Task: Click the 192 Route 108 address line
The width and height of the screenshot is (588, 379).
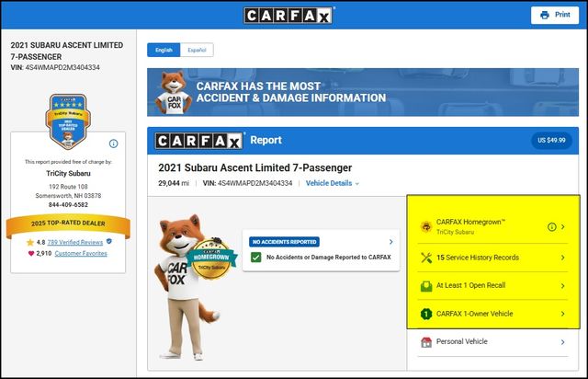Action: tap(68, 187)
